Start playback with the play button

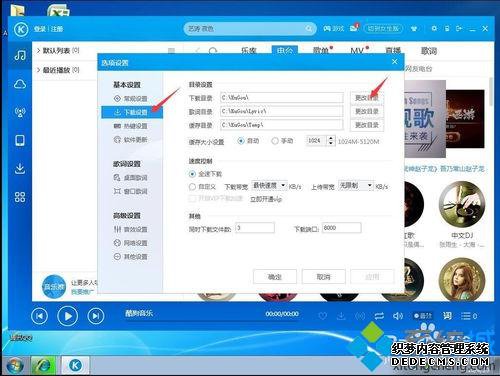point(67,316)
